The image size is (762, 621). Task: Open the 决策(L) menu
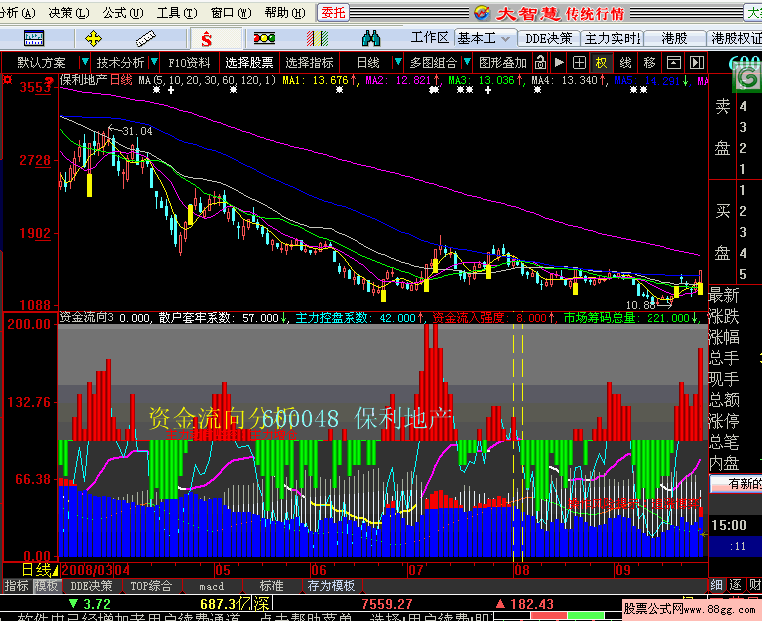(x=69, y=13)
